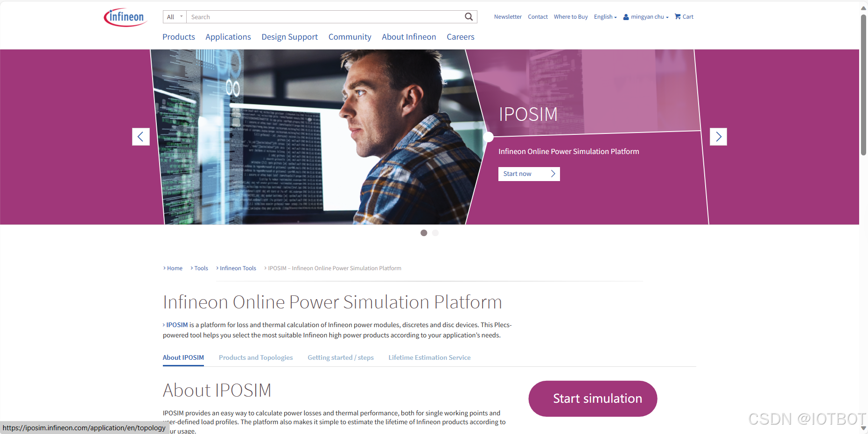Switch to Lifetime Estimation Service tab
This screenshot has height=434, width=868.
[x=429, y=357]
